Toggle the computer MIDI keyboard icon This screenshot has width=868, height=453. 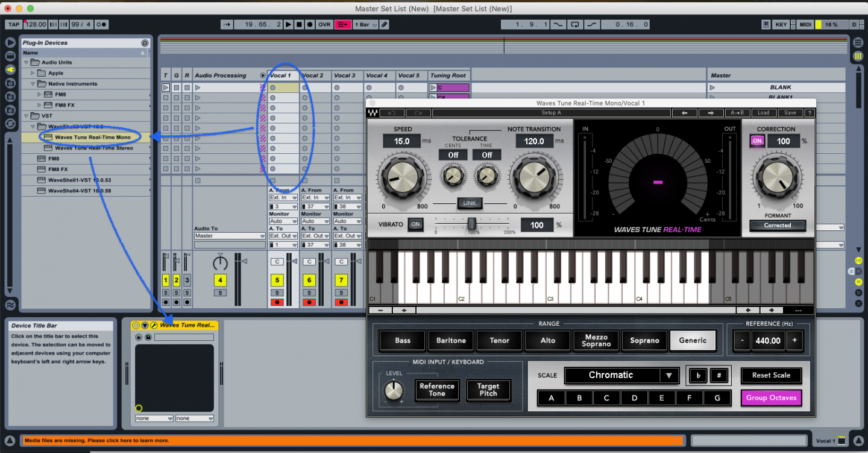pyautogui.click(x=766, y=25)
